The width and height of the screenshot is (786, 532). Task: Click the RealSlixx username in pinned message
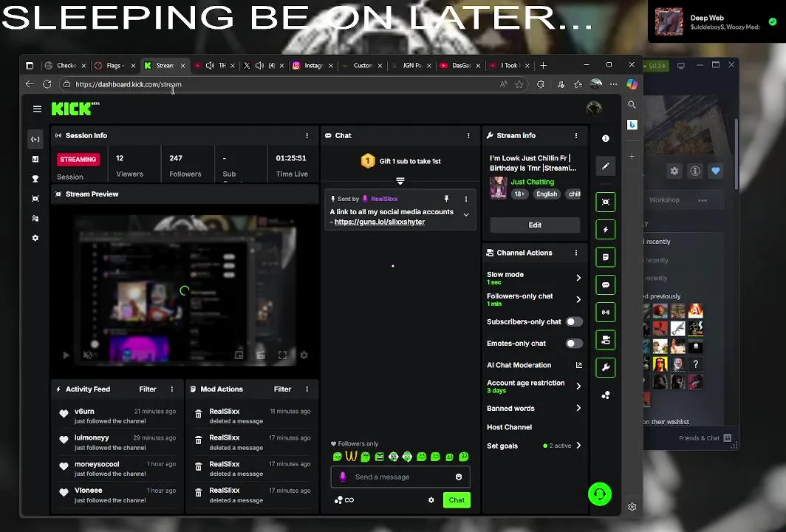[384, 199]
